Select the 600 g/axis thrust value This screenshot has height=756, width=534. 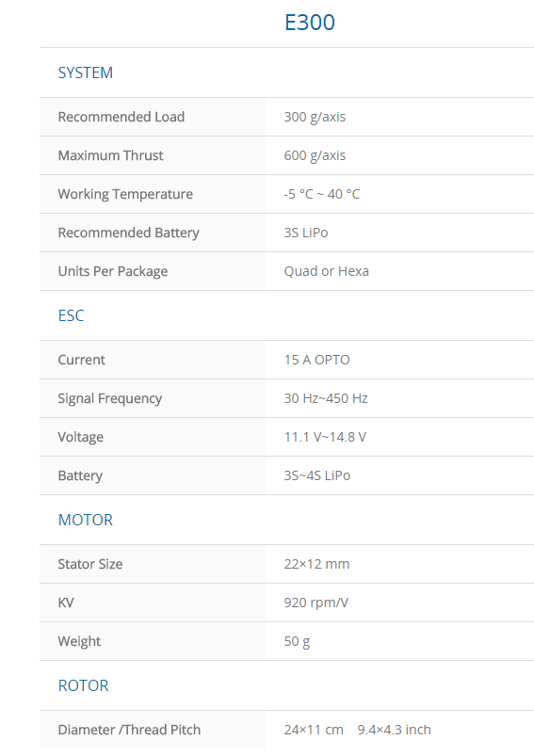(315, 155)
